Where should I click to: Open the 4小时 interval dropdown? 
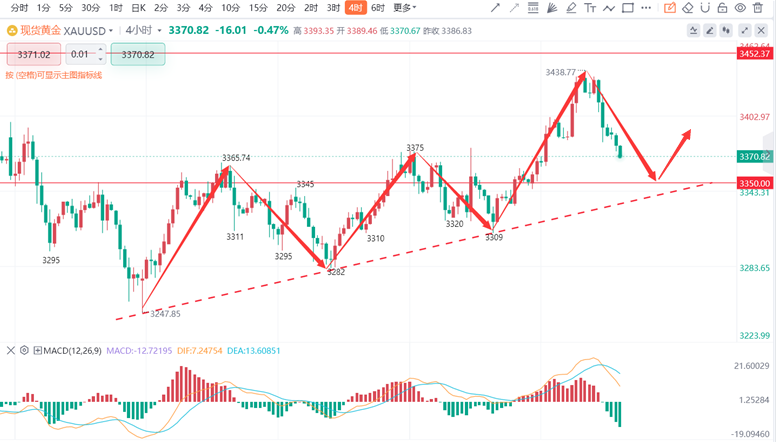click(144, 31)
